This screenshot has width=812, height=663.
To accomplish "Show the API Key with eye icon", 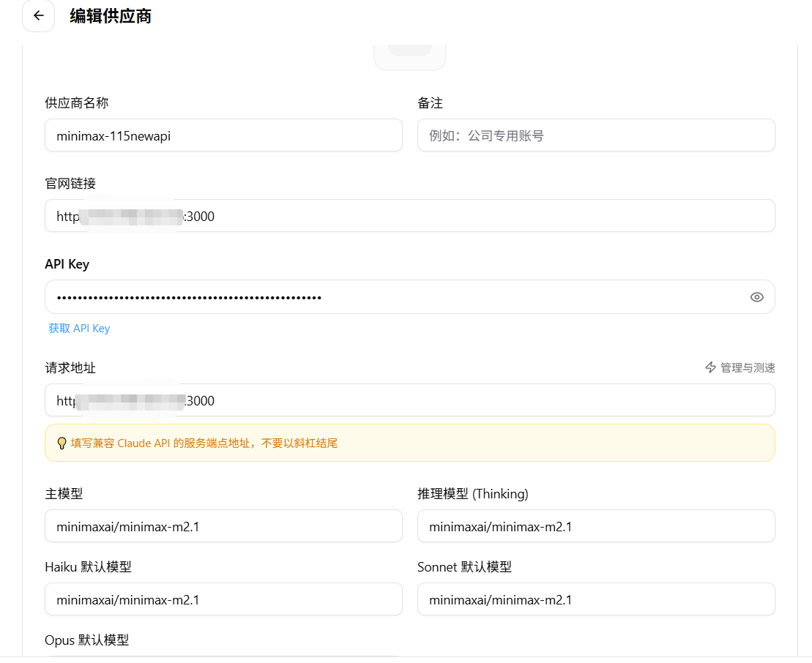I will pos(756,297).
